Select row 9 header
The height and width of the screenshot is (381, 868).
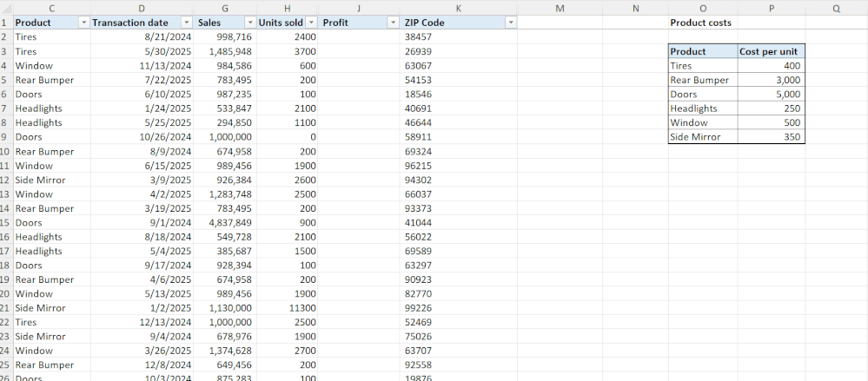(x=6, y=136)
